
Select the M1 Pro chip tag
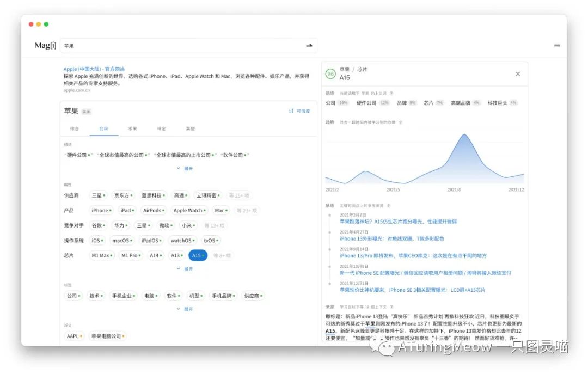(131, 255)
